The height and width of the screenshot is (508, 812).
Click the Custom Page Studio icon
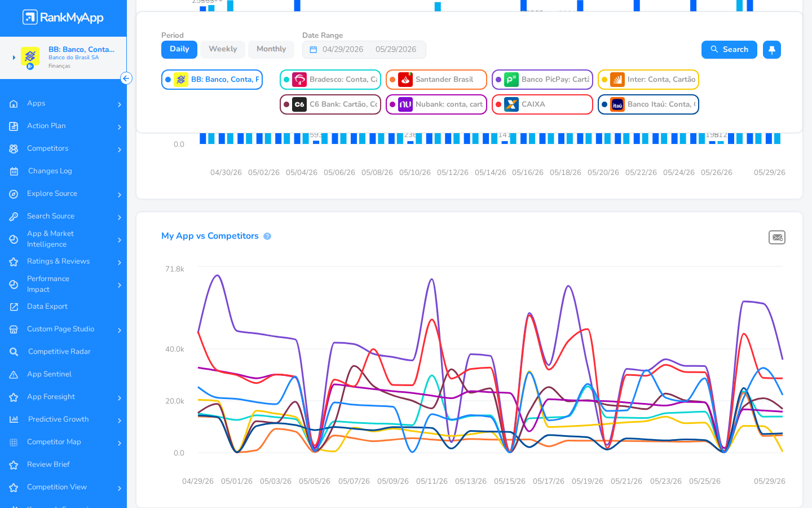point(14,330)
